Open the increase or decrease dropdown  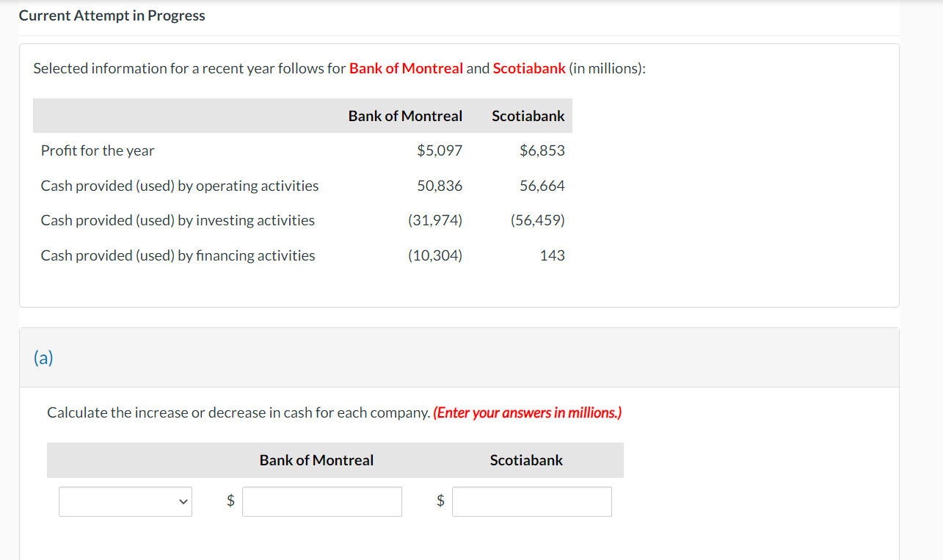coord(125,501)
